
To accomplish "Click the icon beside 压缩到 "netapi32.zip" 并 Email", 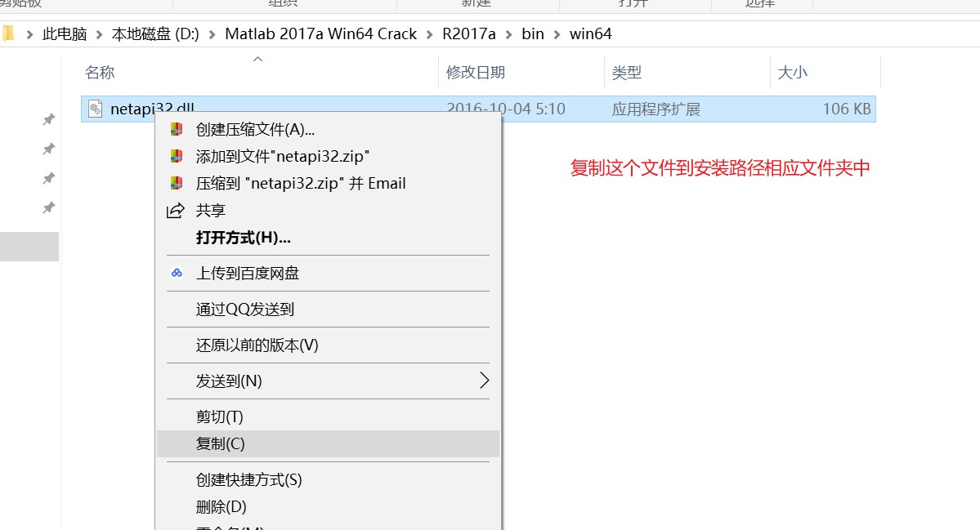I will [176, 183].
